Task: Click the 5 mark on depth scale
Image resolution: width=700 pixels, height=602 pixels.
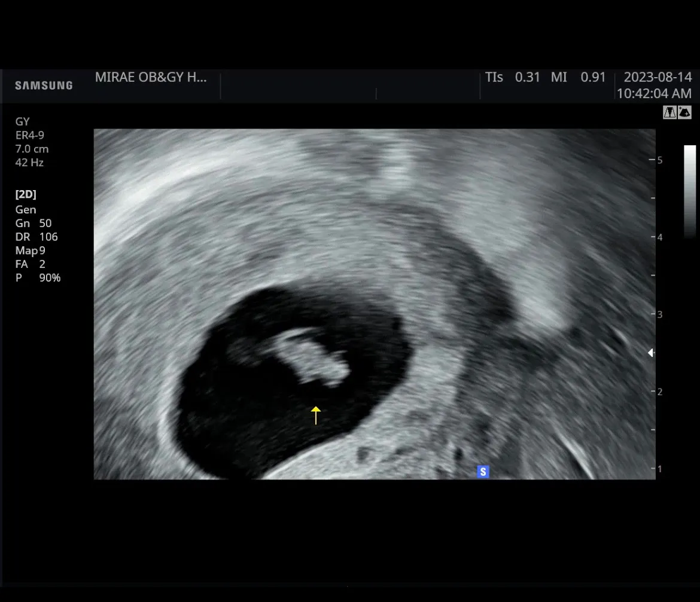Action: 659,160
